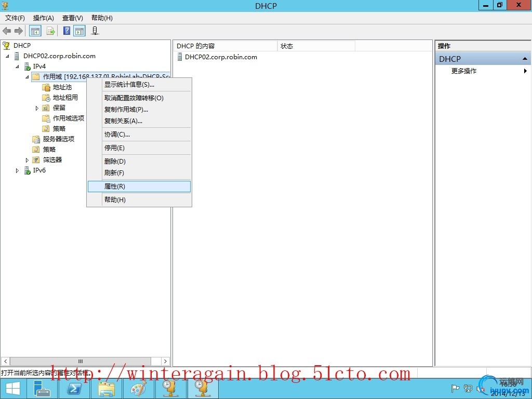Select the DHCP02.corp.robin.com server in tree

coord(59,56)
